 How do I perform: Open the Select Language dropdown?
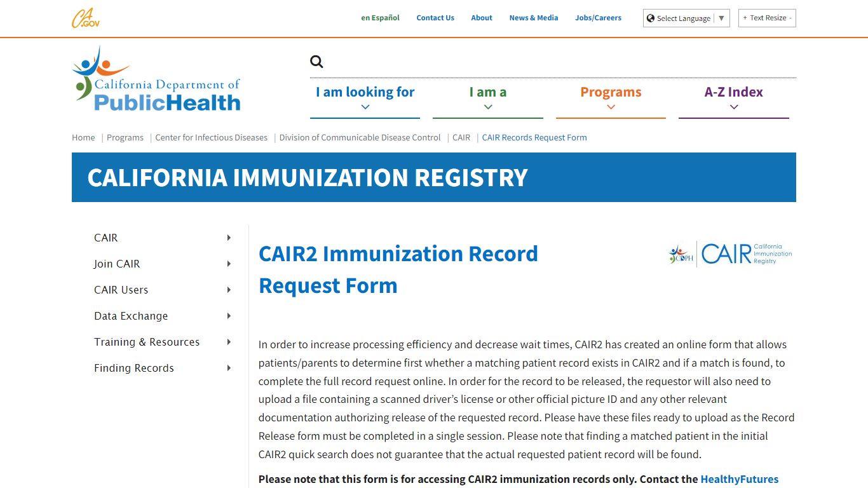(686, 18)
